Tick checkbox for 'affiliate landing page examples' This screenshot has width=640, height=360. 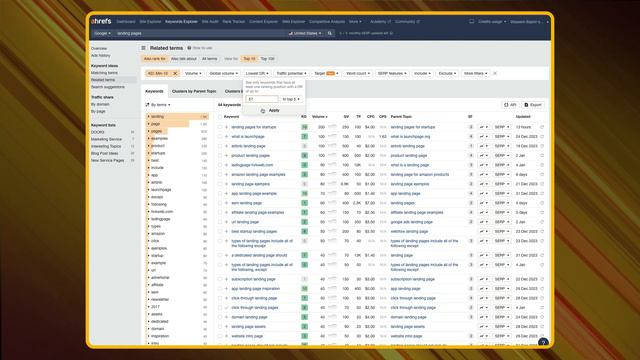tap(220, 213)
